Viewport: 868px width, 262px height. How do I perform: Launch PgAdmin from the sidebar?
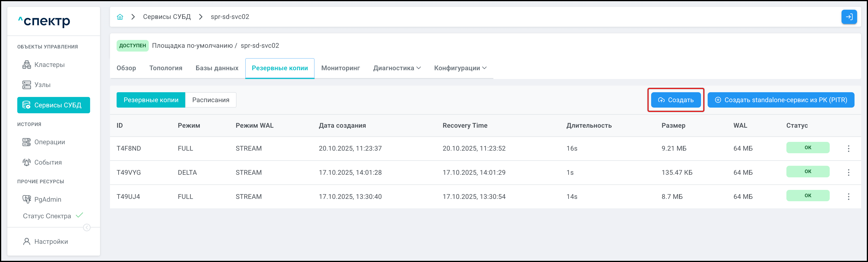coord(48,199)
